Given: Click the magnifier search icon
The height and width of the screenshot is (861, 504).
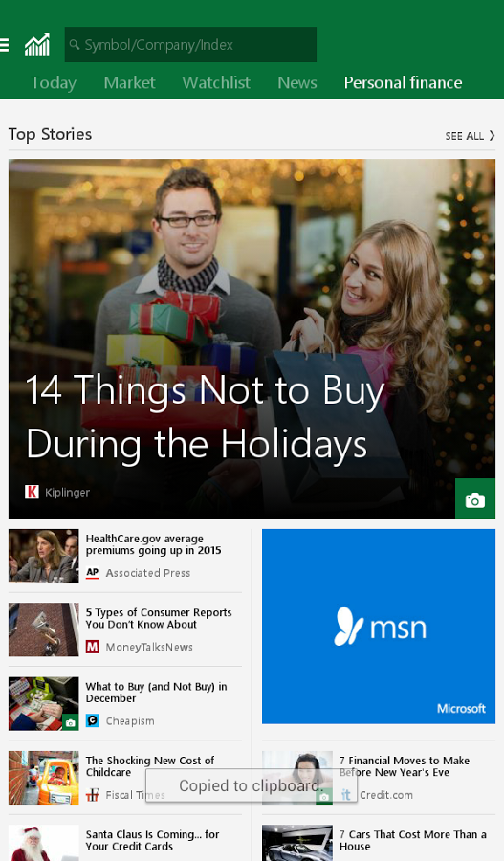Looking at the screenshot, I should (75, 44).
